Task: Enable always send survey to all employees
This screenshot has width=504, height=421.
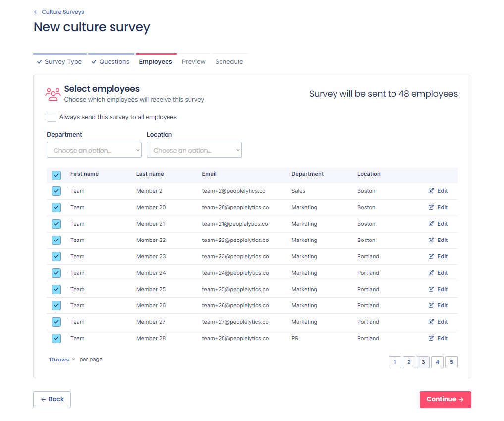Action: pyautogui.click(x=51, y=117)
